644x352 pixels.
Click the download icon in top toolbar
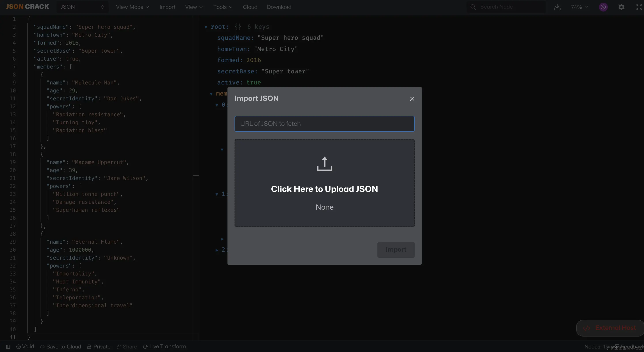557,7
